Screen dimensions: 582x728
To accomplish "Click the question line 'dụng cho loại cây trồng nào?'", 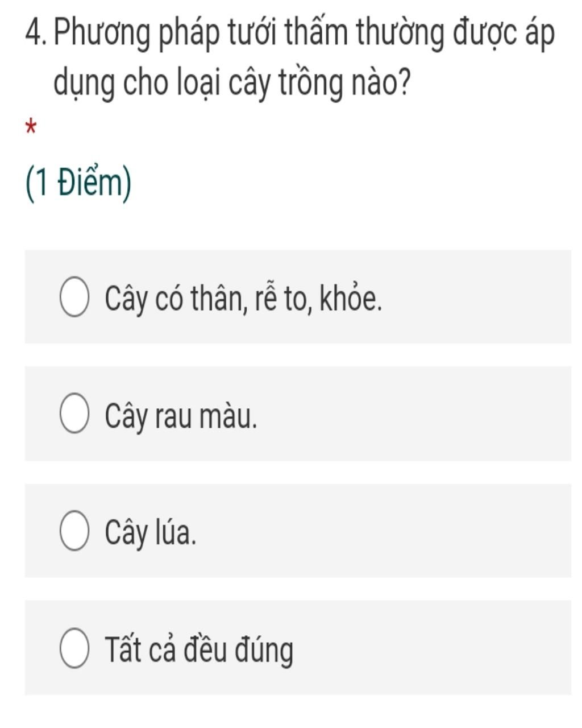I will tap(231, 84).
